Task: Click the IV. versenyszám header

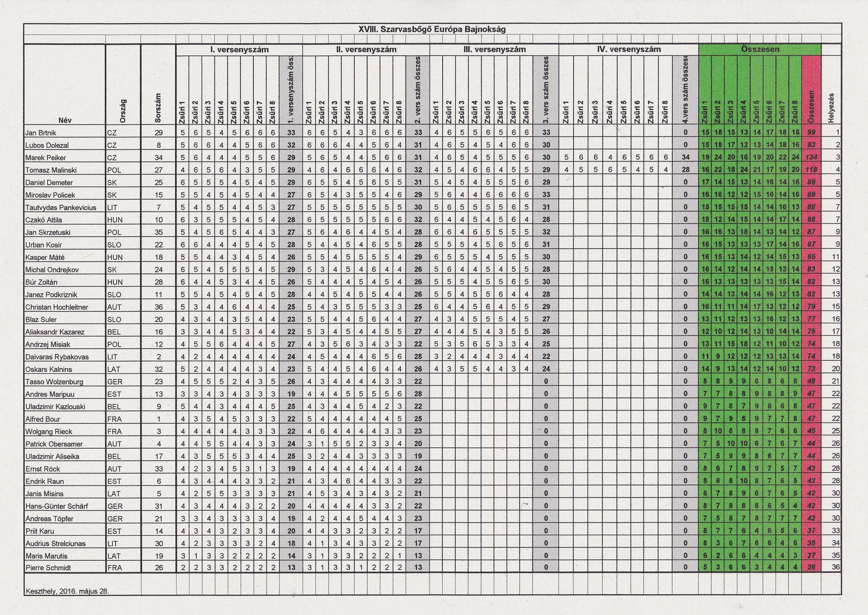Action: pos(629,50)
